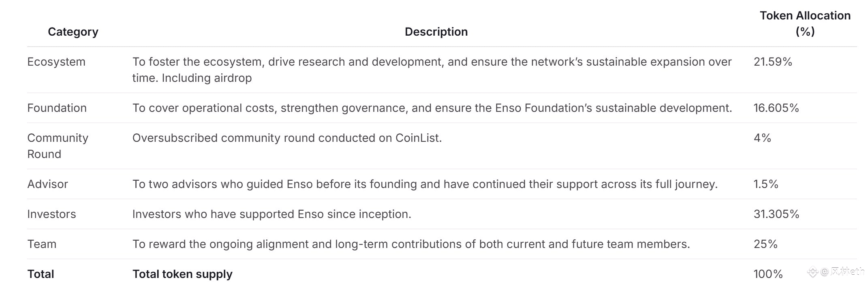This screenshot has height=282, width=868.
Task: Select the Advisor row label
Action: (x=47, y=184)
